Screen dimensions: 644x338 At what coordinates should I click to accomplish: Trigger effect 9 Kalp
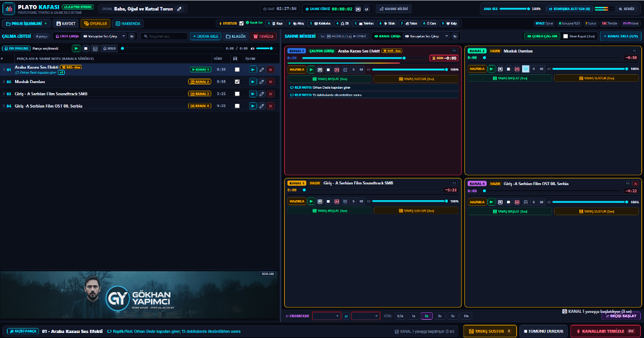[x=449, y=23]
